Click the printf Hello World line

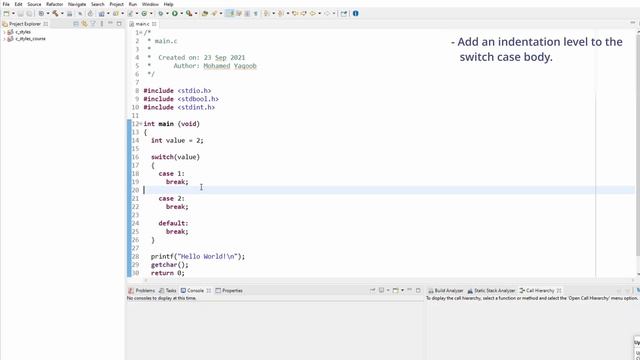point(198,256)
